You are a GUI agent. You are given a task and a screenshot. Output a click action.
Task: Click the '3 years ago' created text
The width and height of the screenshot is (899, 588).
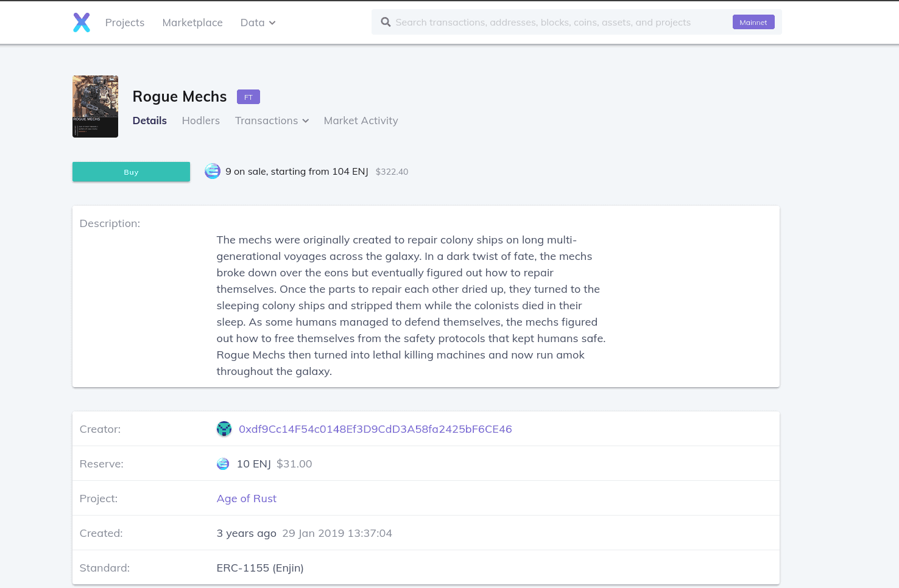pos(247,533)
